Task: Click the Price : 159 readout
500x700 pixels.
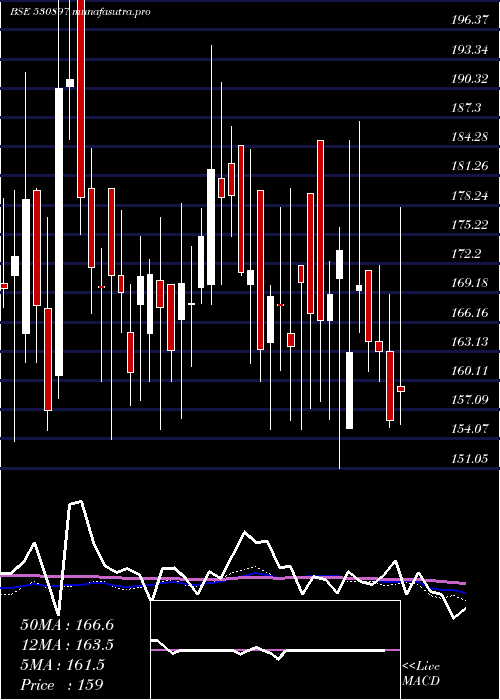Action: [62, 685]
